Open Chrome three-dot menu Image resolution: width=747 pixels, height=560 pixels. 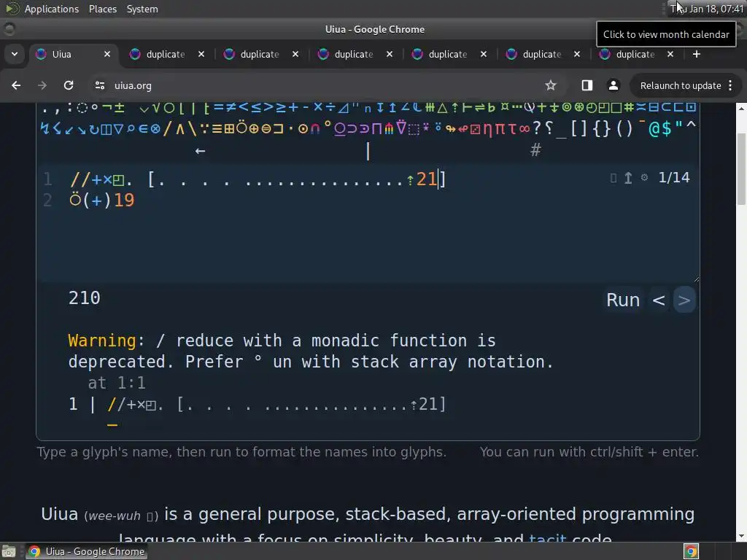(730, 85)
